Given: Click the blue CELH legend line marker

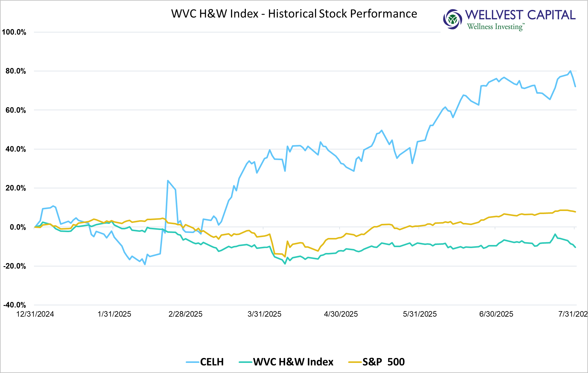Looking at the screenshot, I should point(192,362).
